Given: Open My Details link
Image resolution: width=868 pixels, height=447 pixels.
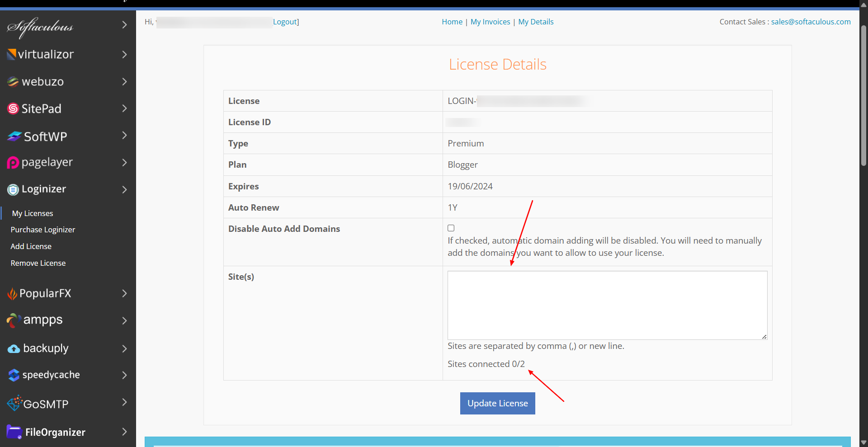Looking at the screenshot, I should (x=536, y=22).
